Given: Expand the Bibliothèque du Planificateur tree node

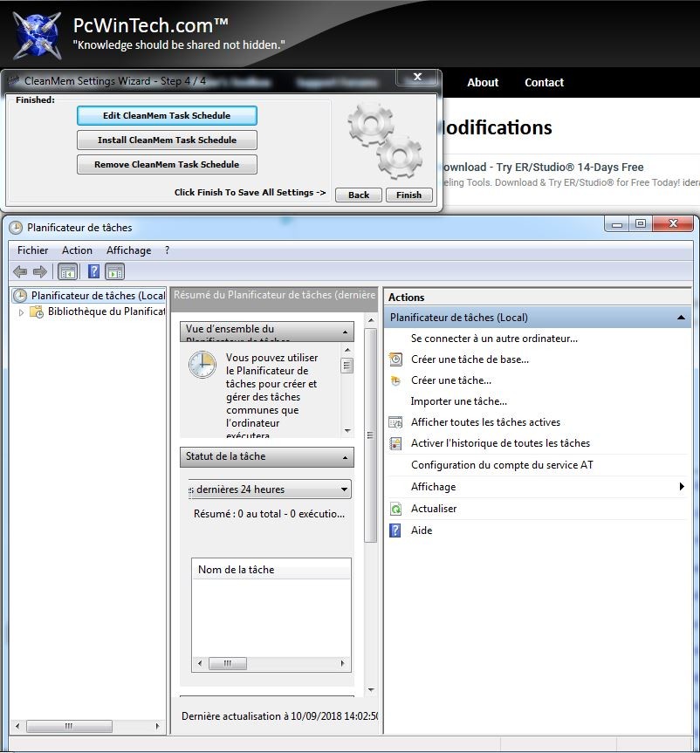Looking at the screenshot, I should coord(22,312).
